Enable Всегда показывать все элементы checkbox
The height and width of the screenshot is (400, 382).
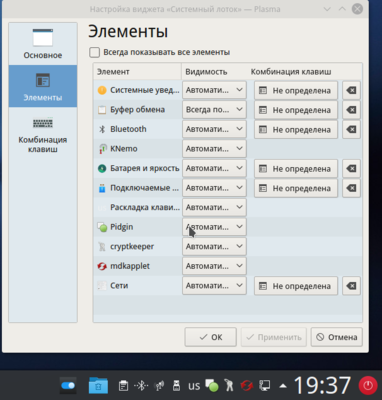(94, 52)
